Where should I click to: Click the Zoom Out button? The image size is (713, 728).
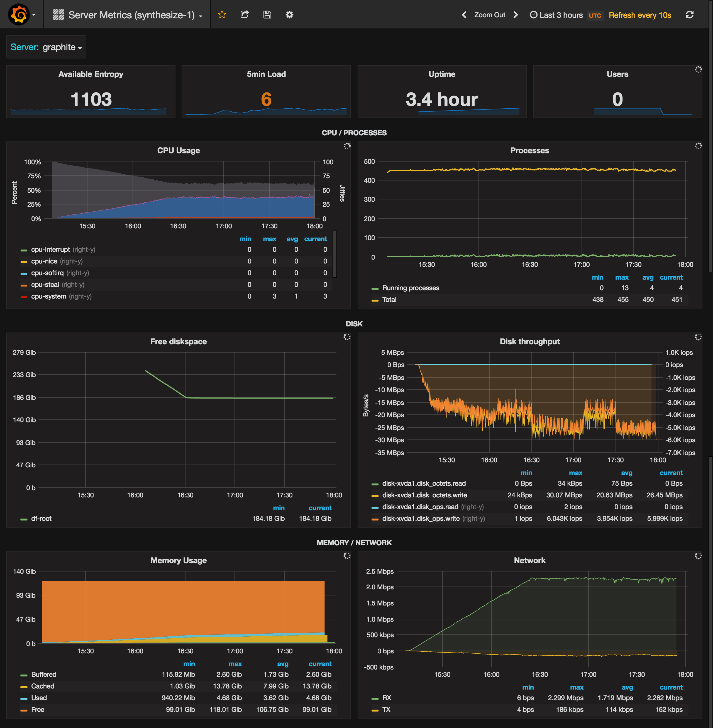489,15
